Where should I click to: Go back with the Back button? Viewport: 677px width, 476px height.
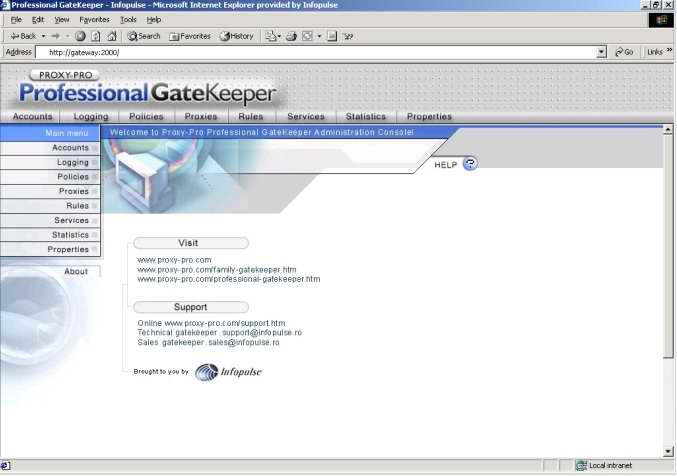pos(23,36)
